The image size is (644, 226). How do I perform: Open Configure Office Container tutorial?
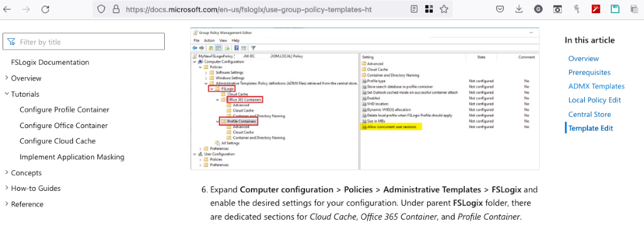64,126
